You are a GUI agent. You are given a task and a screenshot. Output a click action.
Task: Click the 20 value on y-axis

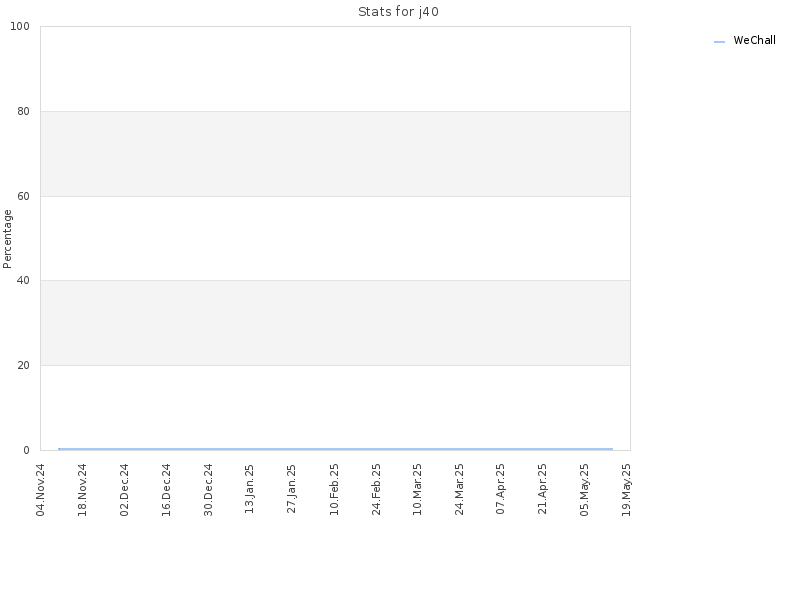23,365
